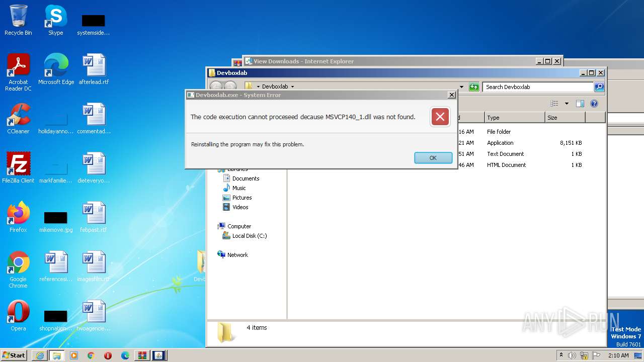Viewport: 644px width, 362px height.
Task: Click the Java application taskbar button
Action: pos(159,355)
